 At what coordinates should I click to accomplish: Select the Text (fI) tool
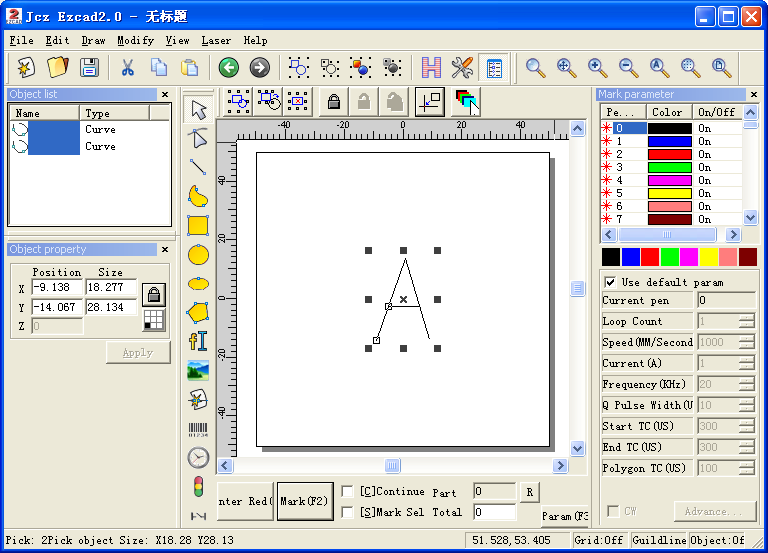point(198,341)
